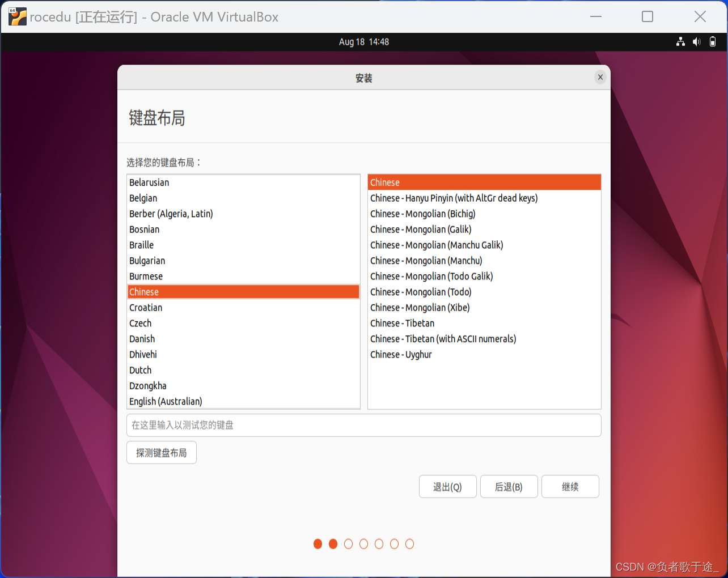
Task: Click the 退出(Q) quit button
Action: click(448, 486)
